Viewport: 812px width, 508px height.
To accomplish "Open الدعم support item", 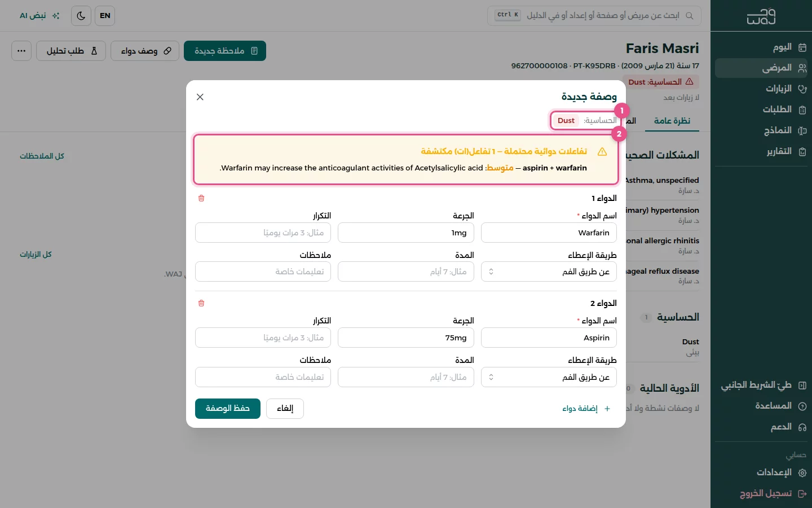I will pos(761,427).
